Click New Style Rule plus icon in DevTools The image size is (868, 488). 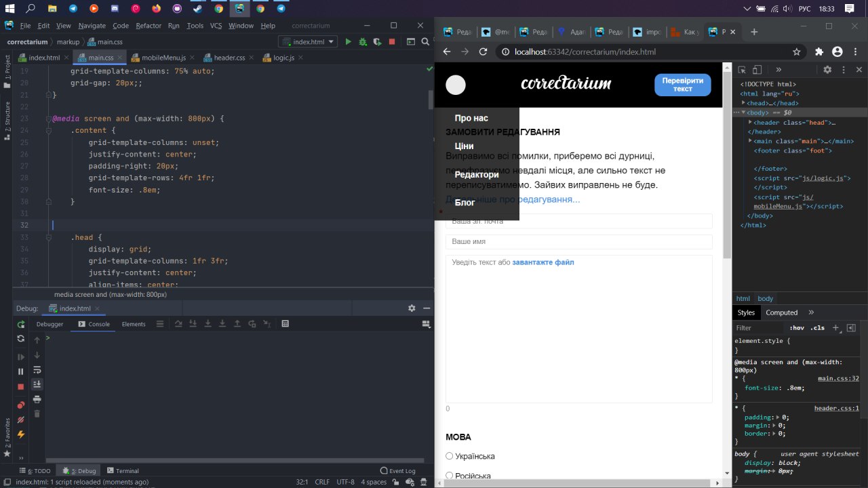(835, 327)
